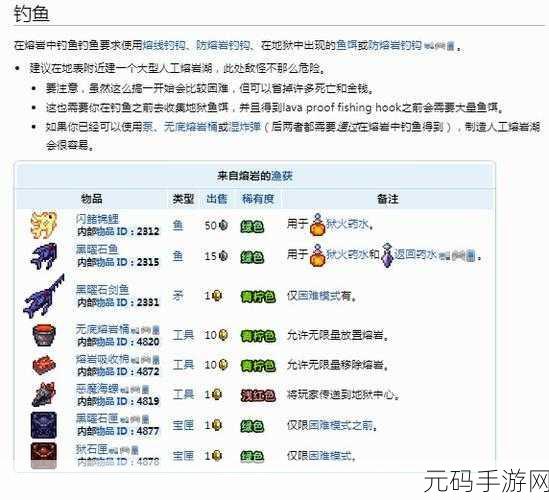Click the gold coin in 狱石匣 row
The image size is (549, 500).
217,455
